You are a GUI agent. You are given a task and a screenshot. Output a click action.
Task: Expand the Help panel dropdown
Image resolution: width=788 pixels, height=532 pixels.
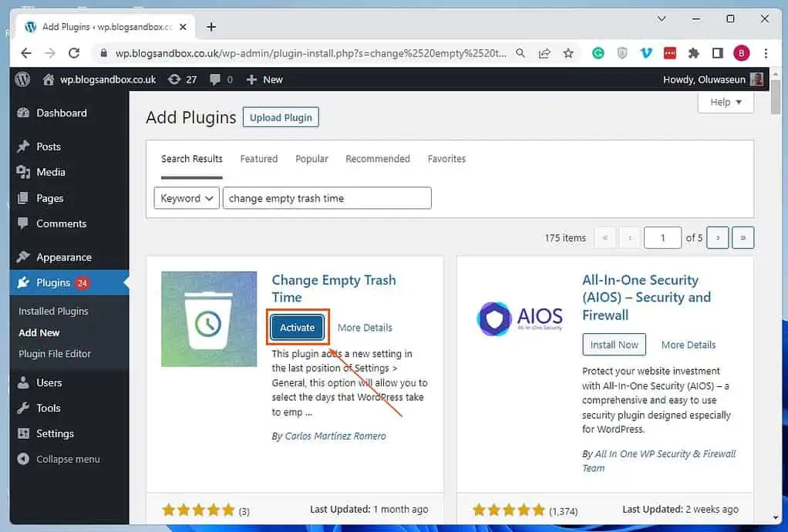(725, 102)
